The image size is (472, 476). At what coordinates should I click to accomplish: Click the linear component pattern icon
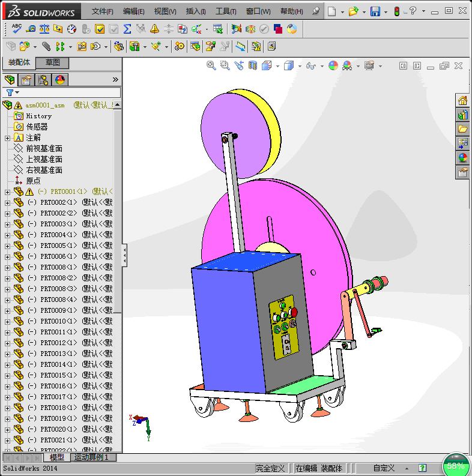coord(60,46)
